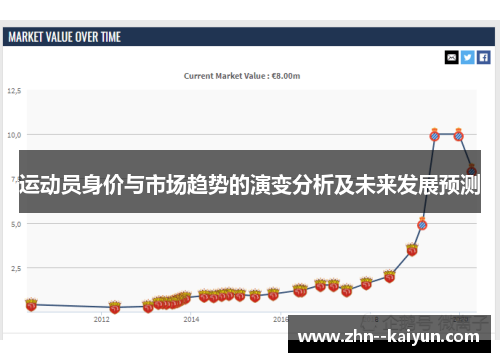Viewport: 500px width, 362px height.
Task: Click the 'MARKET VALUE OVER TIME' header title
Action: pos(64,37)
